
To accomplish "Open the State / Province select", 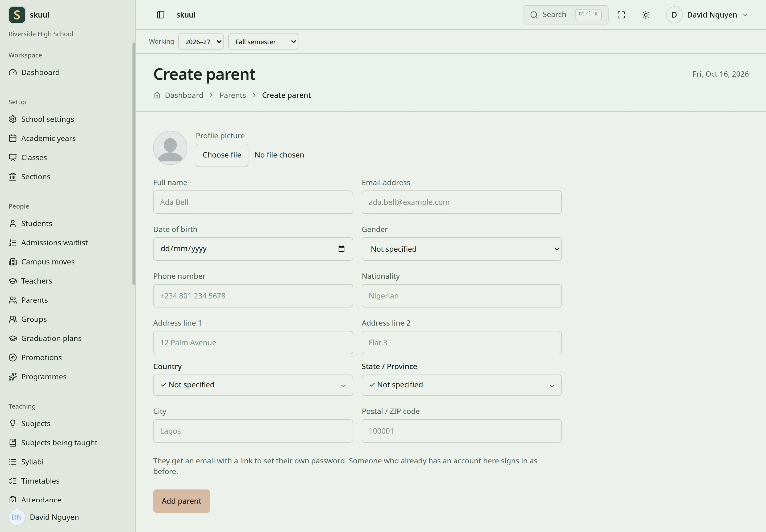I will [x=461, y=385].
